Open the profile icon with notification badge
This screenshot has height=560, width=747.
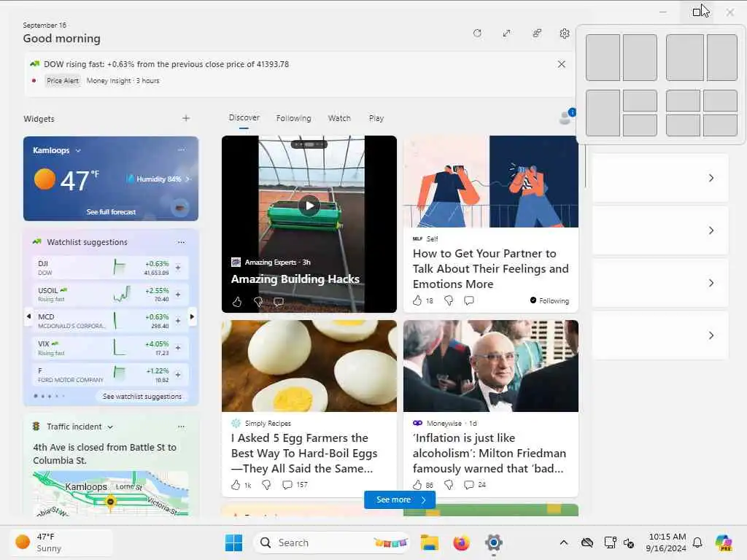pos(566,117)
